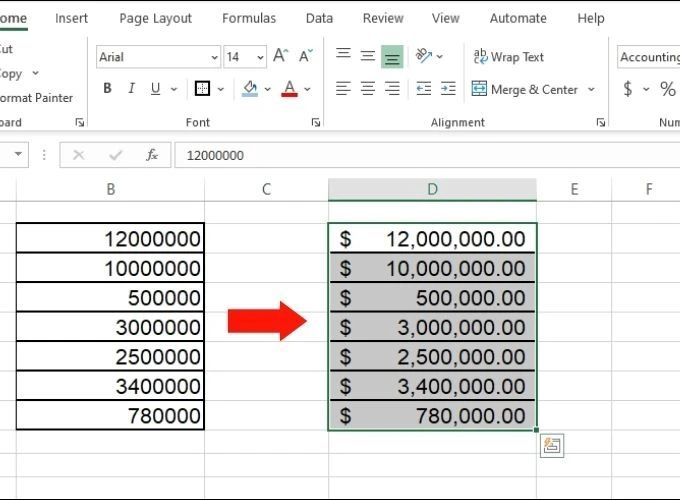Open Alignment settings dialog launcher
Image resolution: width=680 pixels, height=500 pixels.
[x=601, y=122]
